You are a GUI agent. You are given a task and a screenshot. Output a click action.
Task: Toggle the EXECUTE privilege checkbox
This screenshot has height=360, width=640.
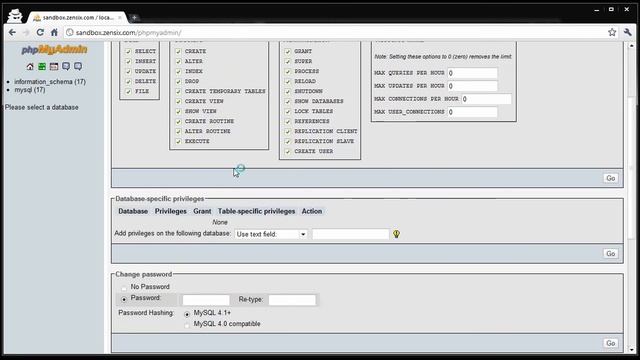[x=178, y=141]
